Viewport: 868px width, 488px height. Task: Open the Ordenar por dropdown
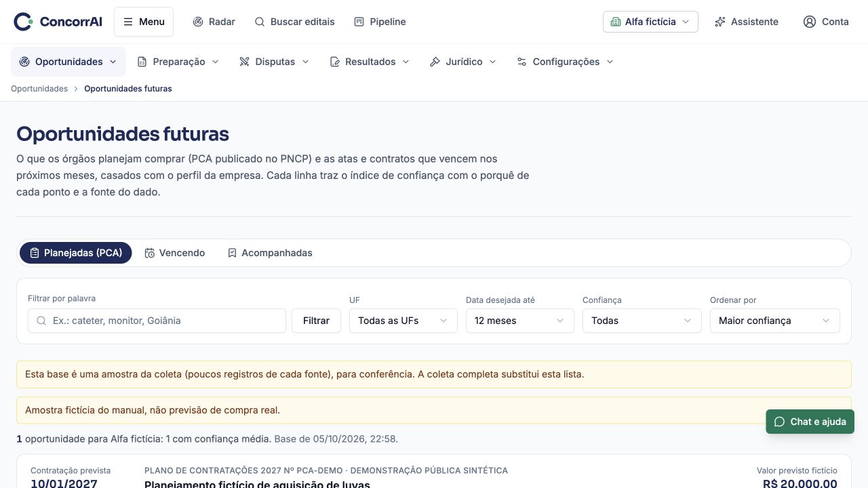point(775,321)
